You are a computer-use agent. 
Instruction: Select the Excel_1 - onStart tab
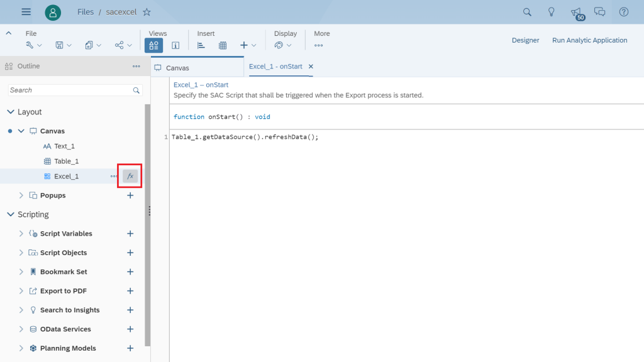(x=275, y=67)
